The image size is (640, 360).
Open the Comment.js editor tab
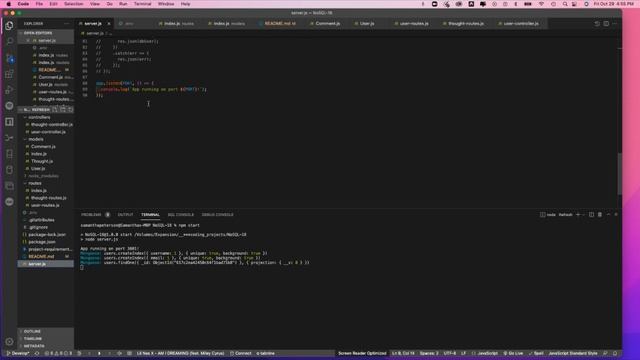(x=327, y=24)
